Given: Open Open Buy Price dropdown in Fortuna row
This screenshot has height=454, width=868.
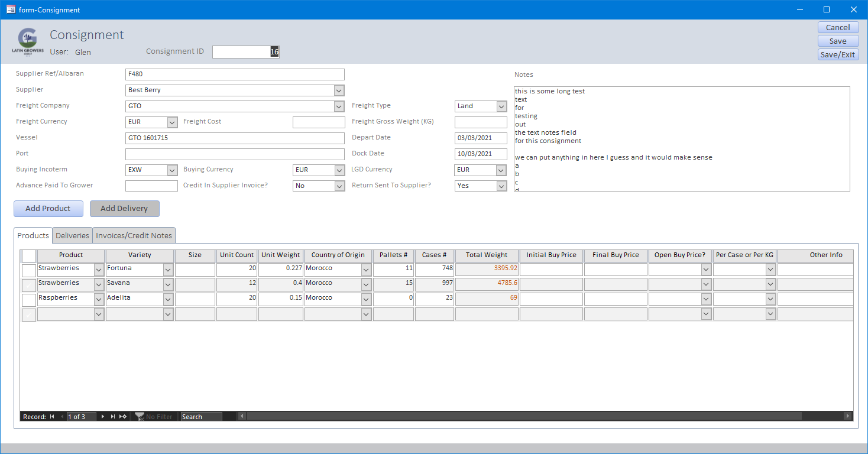Looking at the screenshot, I should pos(706,270).
